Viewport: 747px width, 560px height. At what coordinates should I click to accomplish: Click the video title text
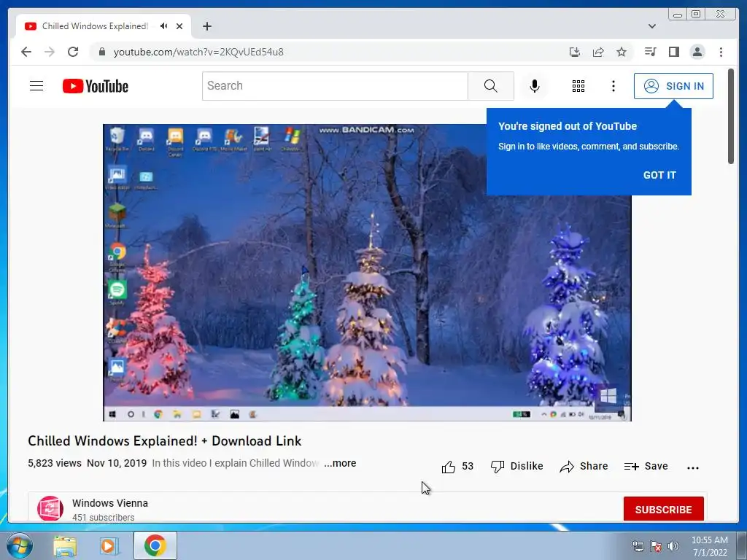point(164,441)
